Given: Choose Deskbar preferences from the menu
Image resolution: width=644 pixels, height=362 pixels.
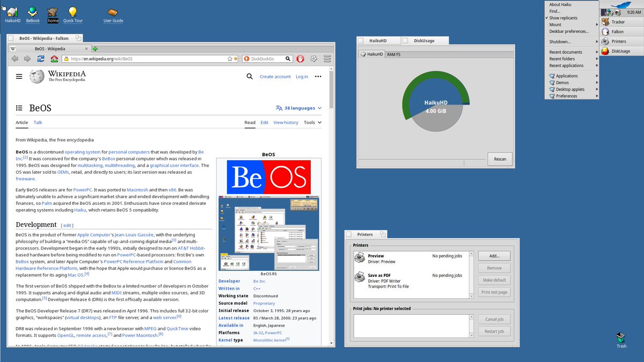Looking at the screenshot, I should (x=568, y=31).
